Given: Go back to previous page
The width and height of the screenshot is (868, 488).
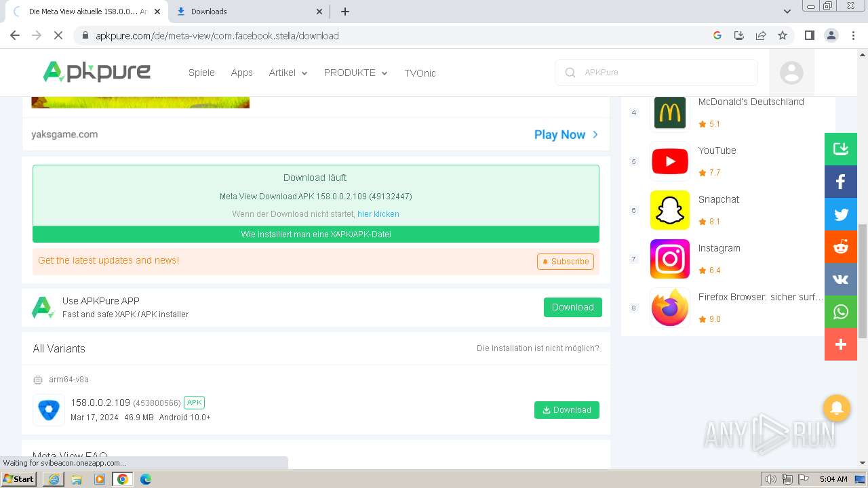Looking at the screenshot, I should click(15, 36).
